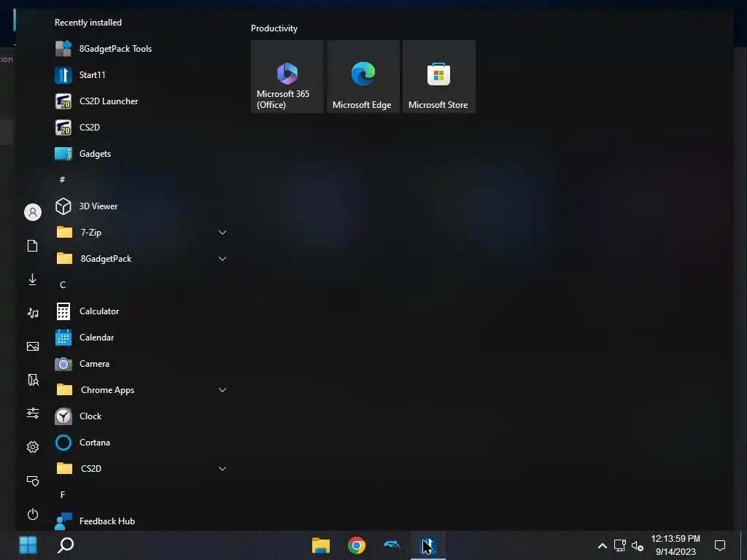Viewport: 747px width, 560px height.
Task: Open CS2D Launcher app
Action: 141,101
